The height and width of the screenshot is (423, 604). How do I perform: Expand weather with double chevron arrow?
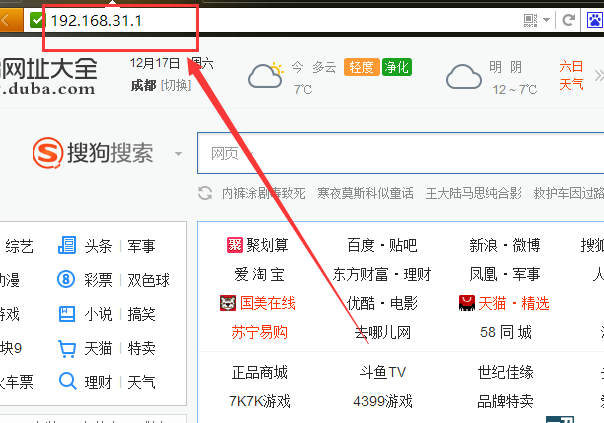point(599,76)
